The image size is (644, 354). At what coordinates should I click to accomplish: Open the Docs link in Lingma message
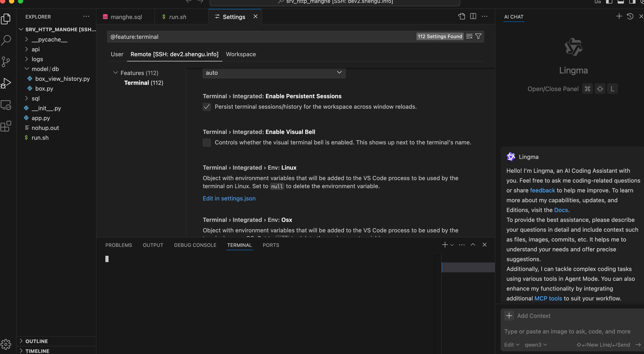pos(561,210)
